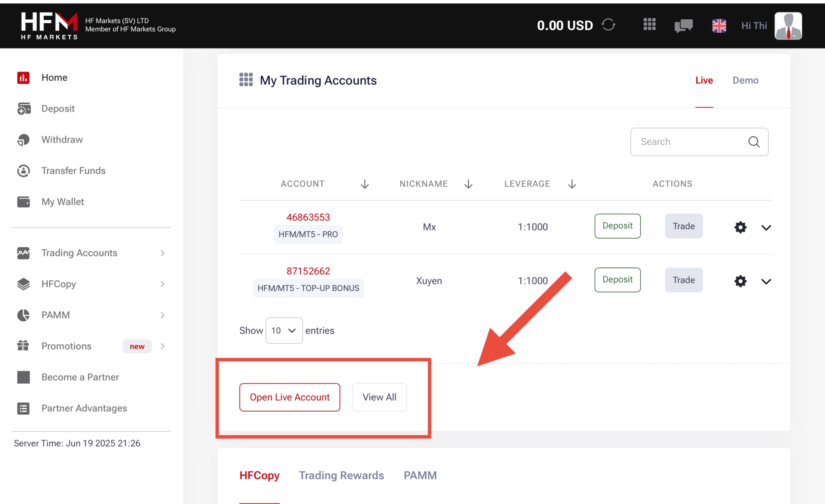
Task: Click the My Wallet sidebar item
Action: [62, 202]
